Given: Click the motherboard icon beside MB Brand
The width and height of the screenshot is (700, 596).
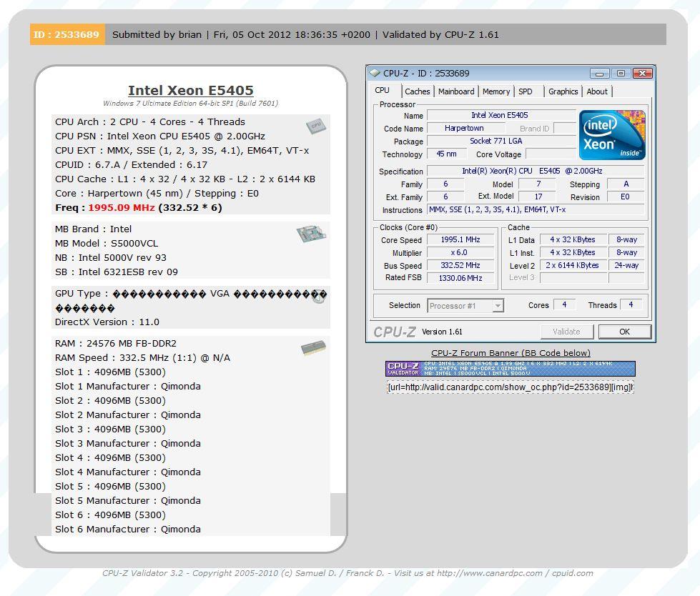Looking at the screenshot, I should [311, 233].
